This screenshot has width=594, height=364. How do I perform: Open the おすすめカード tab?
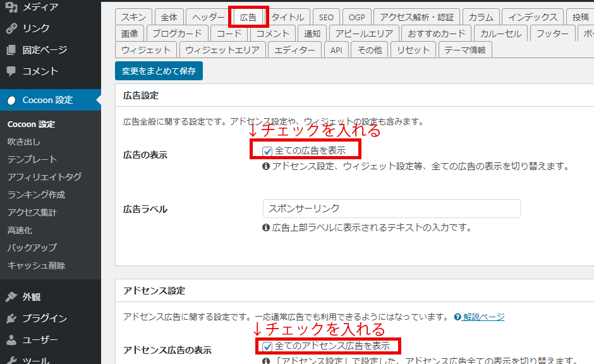pos(437,33)
